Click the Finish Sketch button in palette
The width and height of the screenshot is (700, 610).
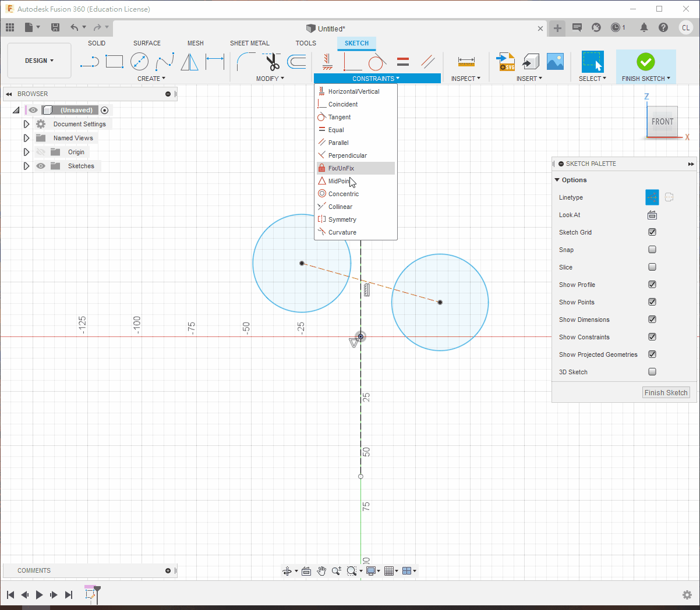point(666,393)
